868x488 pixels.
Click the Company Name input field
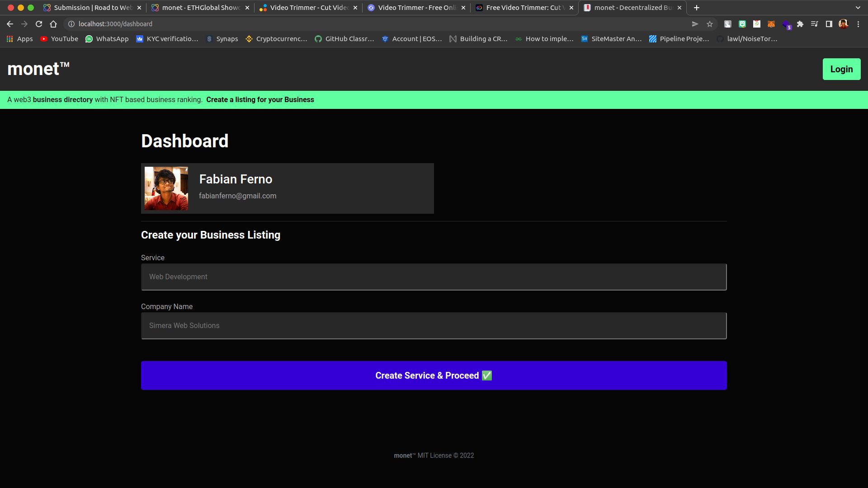pyautogui.click(x=434, y=325)
